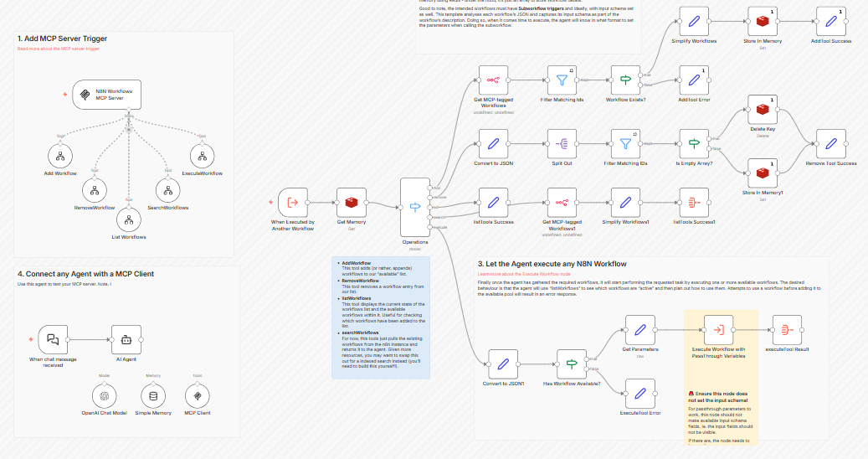Select When Executed by Another Workflow trigger
Screen dimensions: 868x459
coord(293,203)
